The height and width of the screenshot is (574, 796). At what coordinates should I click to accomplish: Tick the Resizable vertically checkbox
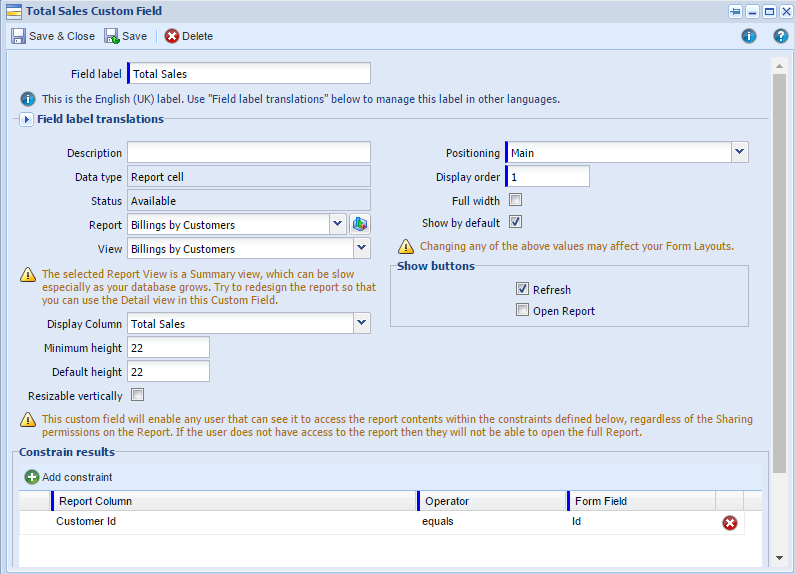pyautogui.click(x=137, y=394)
